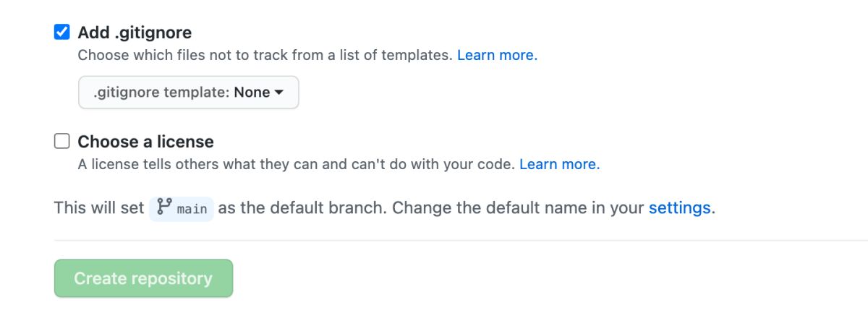Click the caret arrow on .gitignore template

[279, 93]
